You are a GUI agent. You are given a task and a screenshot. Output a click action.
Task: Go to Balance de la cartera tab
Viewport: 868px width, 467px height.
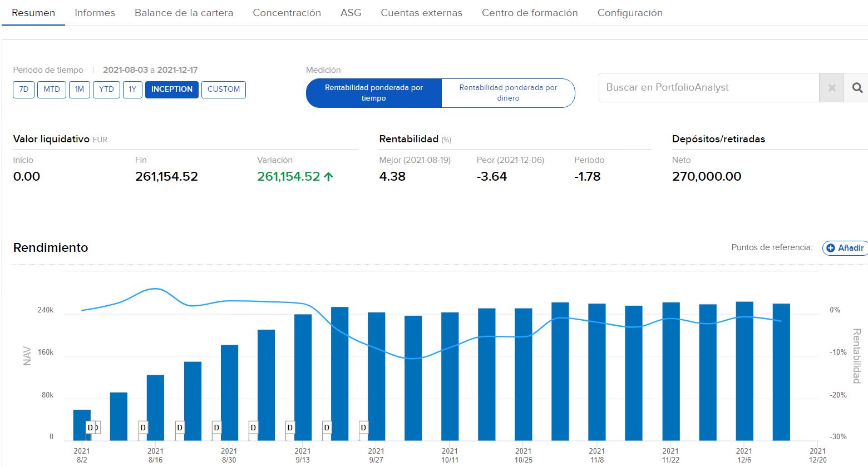coord(184,13)
